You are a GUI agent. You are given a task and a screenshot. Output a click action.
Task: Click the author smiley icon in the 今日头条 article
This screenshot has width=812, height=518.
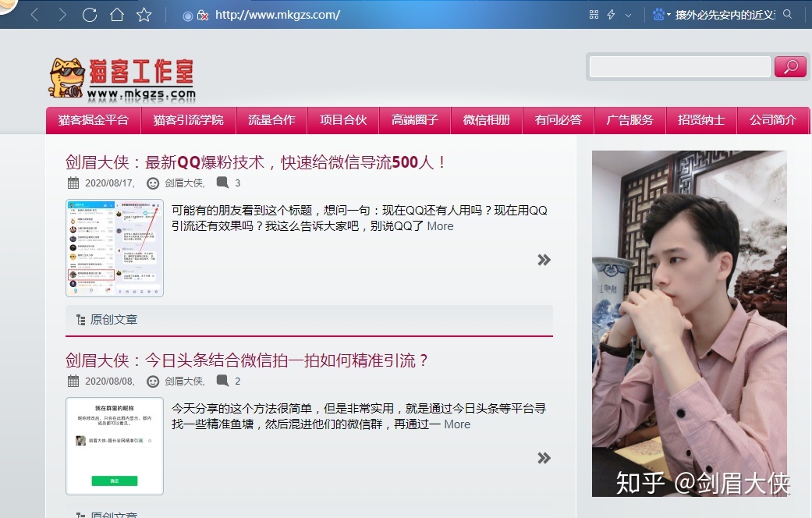(153, 381)
